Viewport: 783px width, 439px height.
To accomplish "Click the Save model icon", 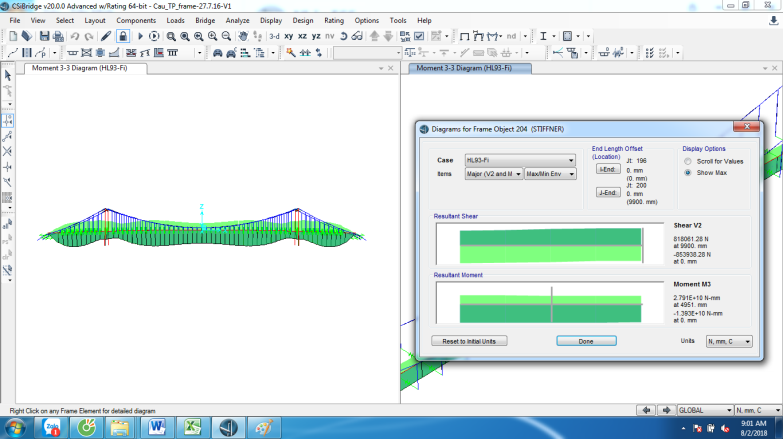I will coord(44,36).
